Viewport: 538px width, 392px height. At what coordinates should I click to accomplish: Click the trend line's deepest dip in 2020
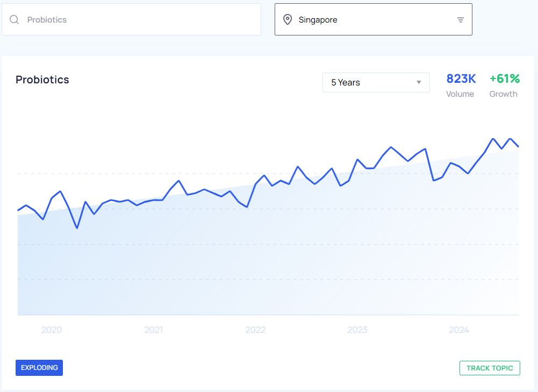pyautogui.click(x=77, y=228)
